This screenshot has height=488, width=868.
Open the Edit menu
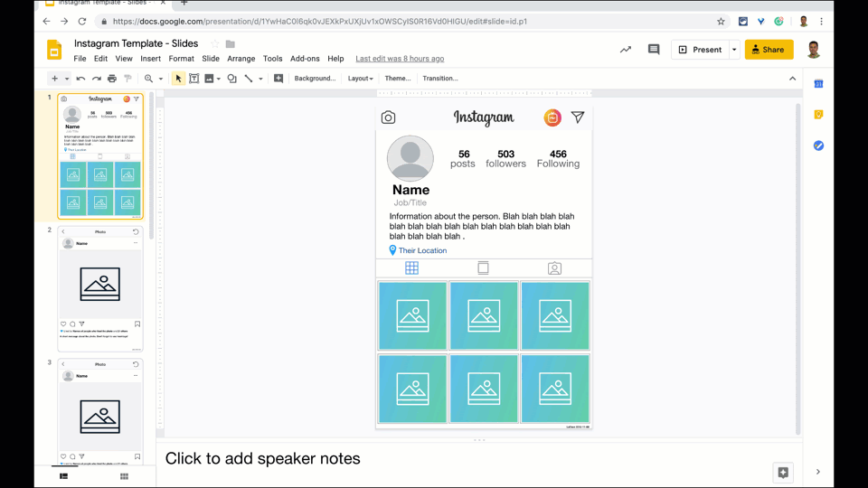[100, 59]
